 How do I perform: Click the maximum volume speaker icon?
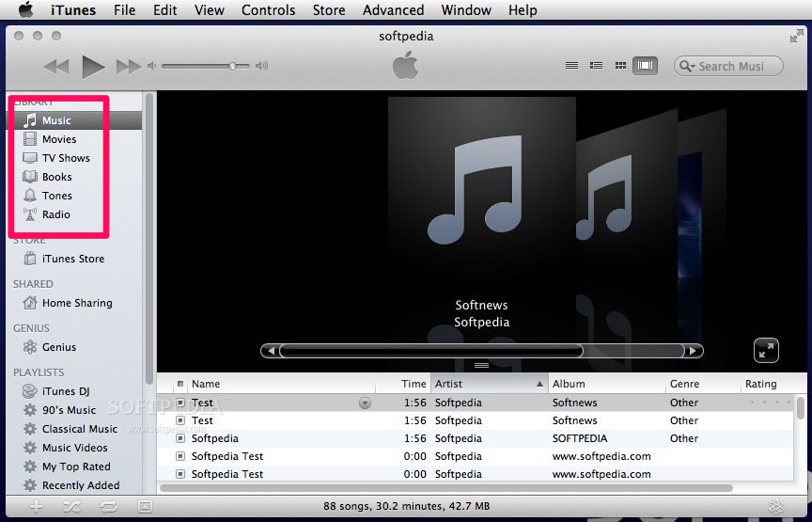[x=262, y=66]
